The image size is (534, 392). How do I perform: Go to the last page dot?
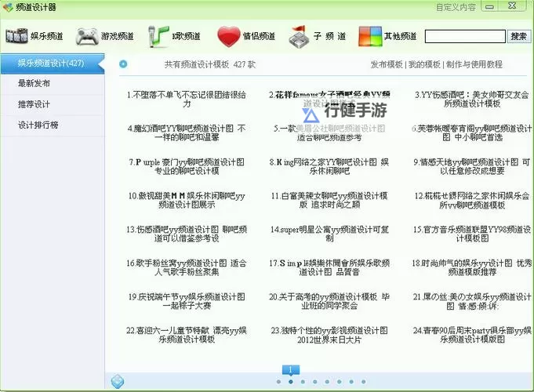point(363,382)
